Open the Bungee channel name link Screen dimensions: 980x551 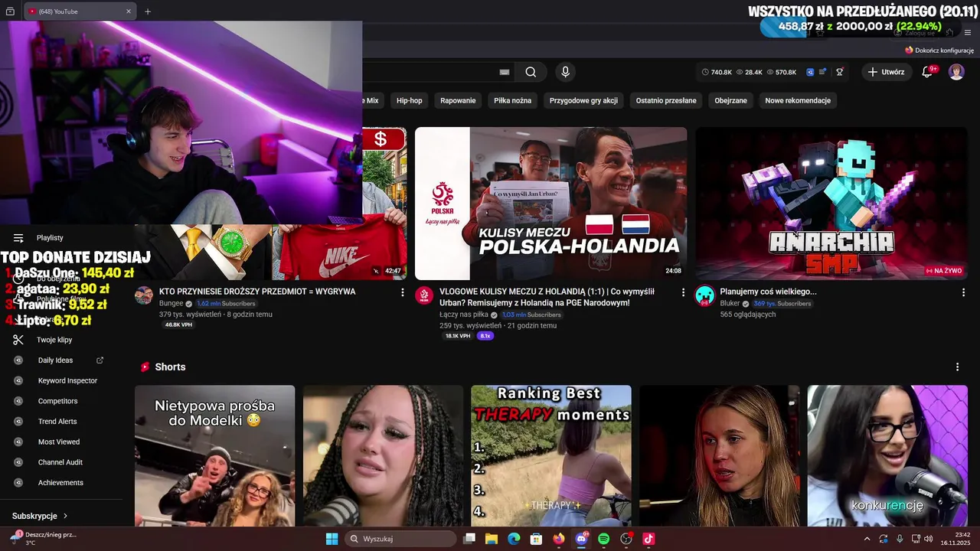[x=171, y=304]
